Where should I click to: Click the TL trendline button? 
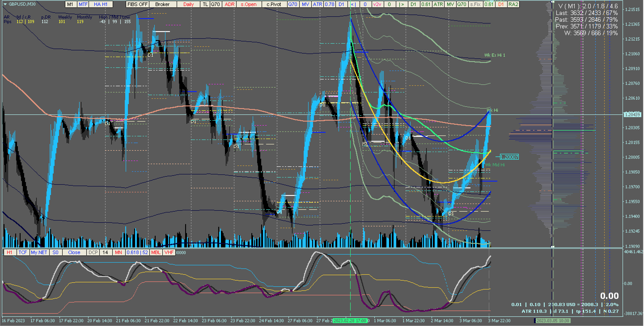tap(205, 4)
